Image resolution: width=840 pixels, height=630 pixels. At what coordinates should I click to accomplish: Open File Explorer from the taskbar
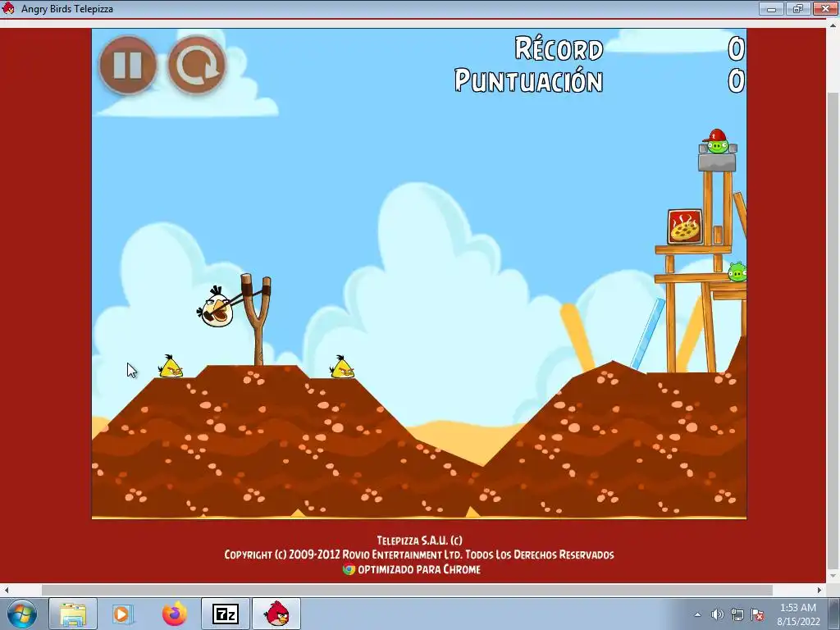tap(73, 614)
